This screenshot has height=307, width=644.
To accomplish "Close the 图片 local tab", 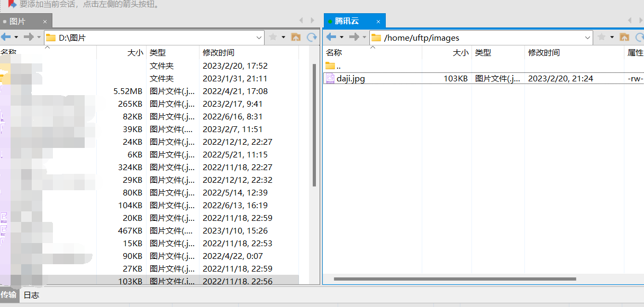I will [45, 22].
